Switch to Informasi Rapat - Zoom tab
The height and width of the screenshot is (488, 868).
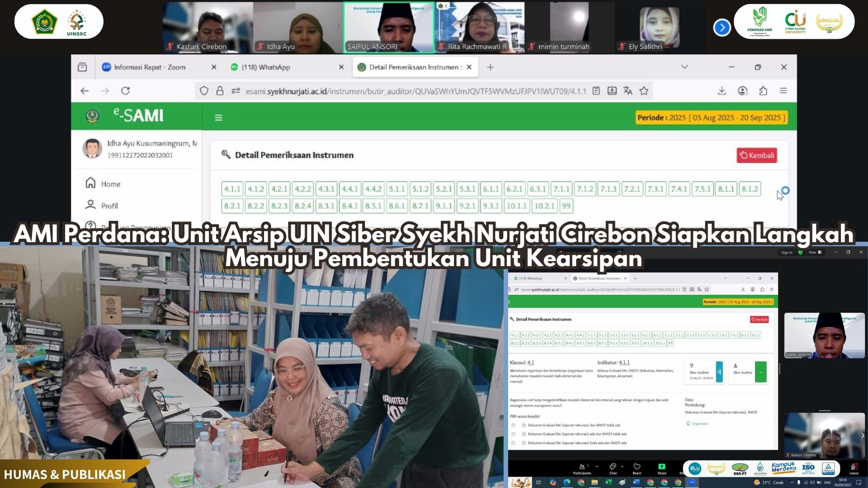point(150,67)
